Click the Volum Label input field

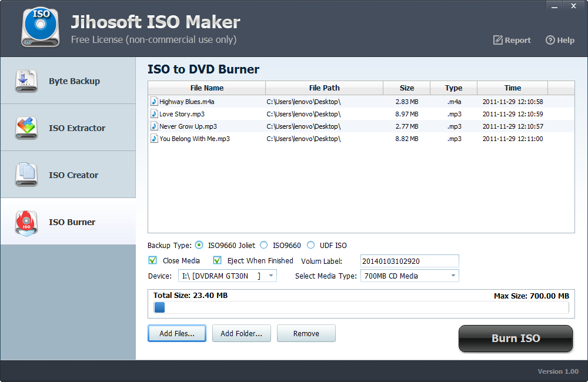tap(409, 261)
